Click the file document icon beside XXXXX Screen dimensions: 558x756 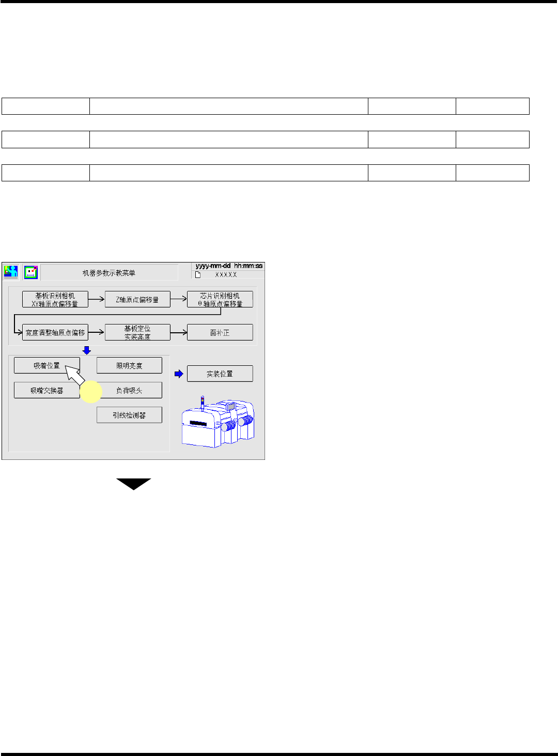[x=197, y=274]
